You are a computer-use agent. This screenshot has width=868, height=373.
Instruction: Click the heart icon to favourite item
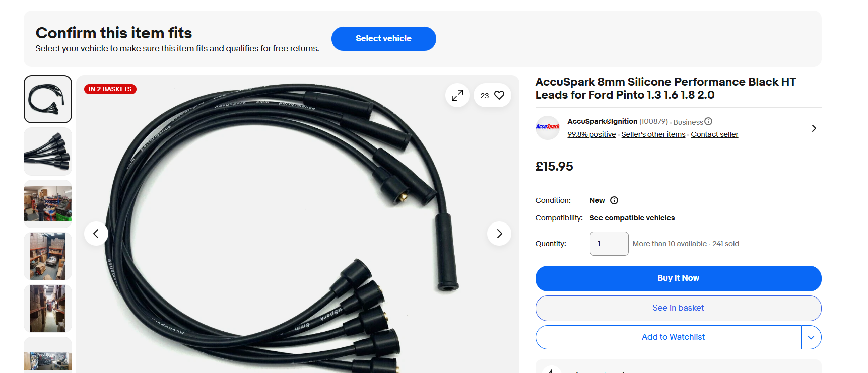click(x=499, y=95)
